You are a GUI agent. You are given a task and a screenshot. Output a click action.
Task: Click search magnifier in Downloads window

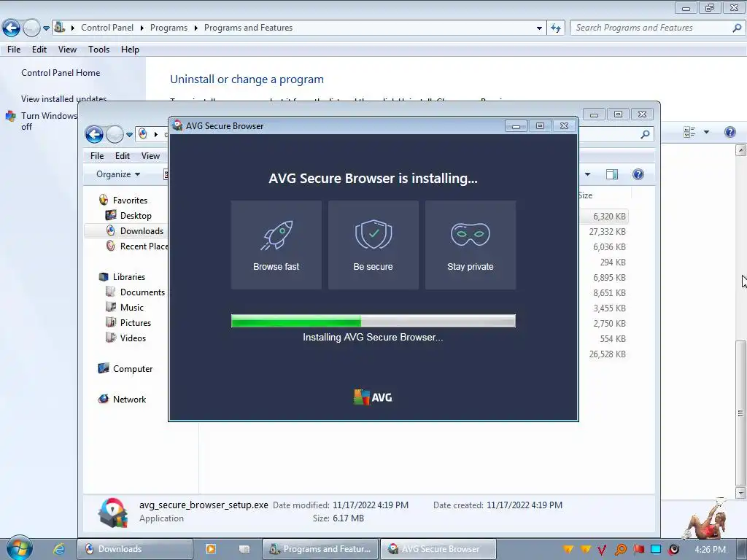[645, 135]
